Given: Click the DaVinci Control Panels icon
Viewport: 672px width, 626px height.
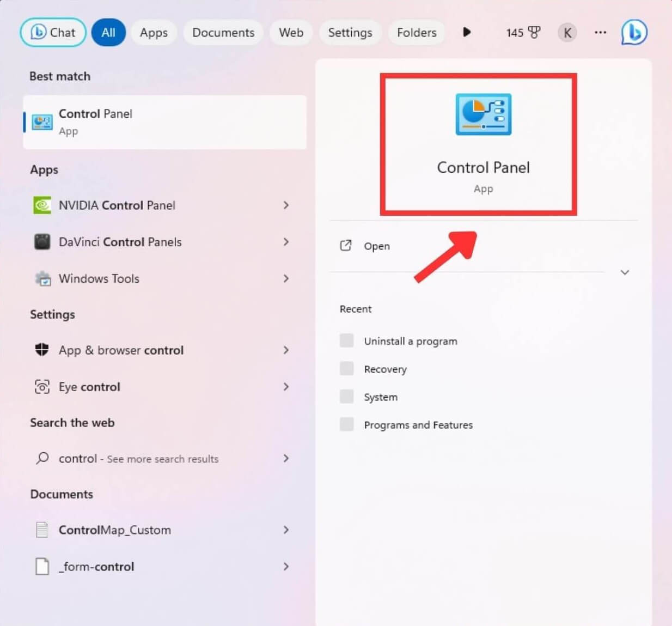Looking at the screenshot, I should (x=42, y=242).
